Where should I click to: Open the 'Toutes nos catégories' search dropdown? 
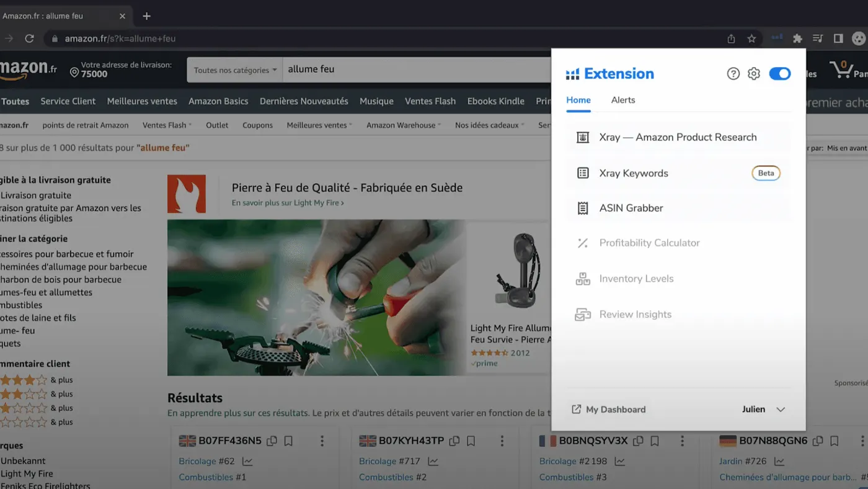pos(235,70)
